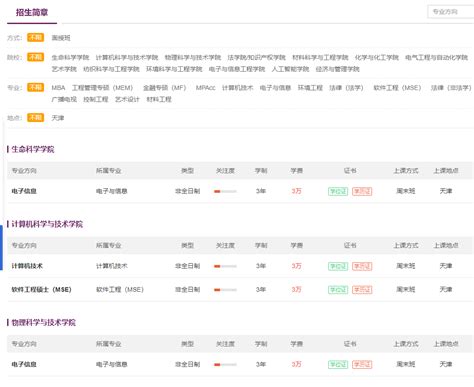
Task: Choose 艺术设计 major filter
Action: (127, 99)
